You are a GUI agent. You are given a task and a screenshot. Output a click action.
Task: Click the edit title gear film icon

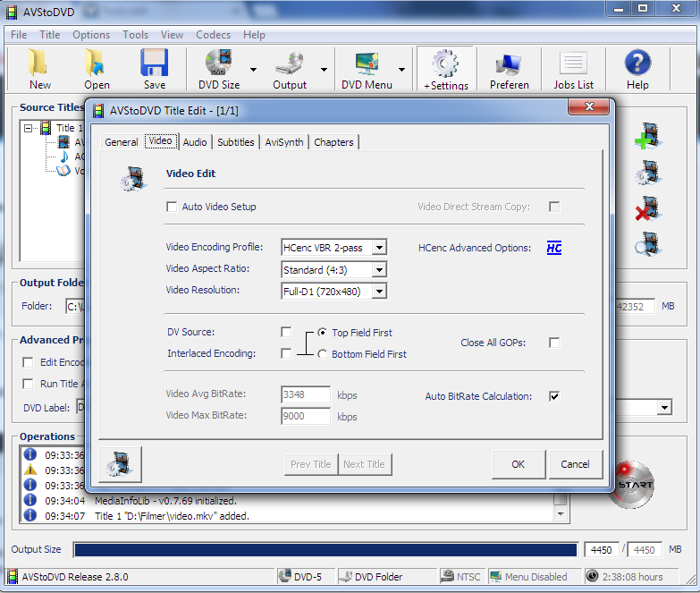648,173
